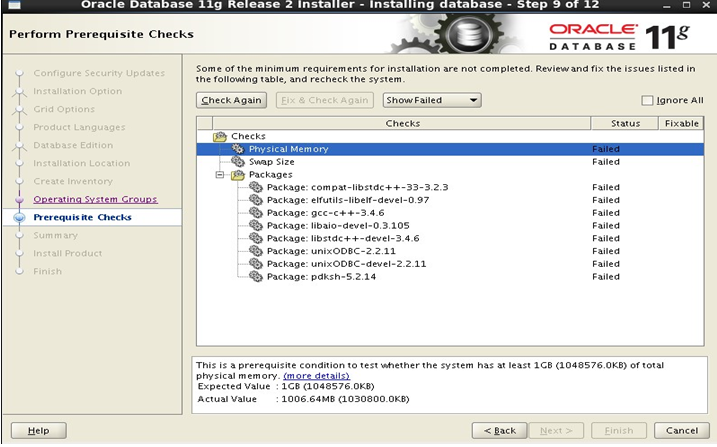
Task: Select Package: unixODBC-2.2.11 row
Action: (450, 251)
